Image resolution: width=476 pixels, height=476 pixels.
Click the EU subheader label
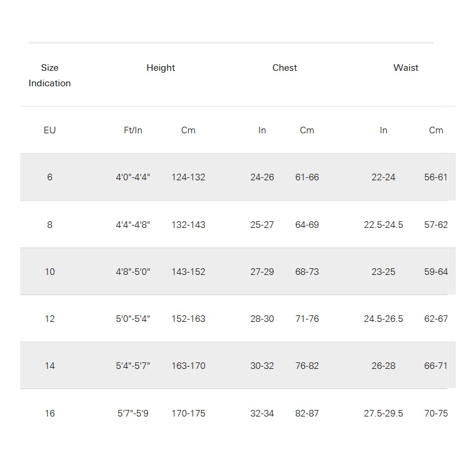[49, 130]
